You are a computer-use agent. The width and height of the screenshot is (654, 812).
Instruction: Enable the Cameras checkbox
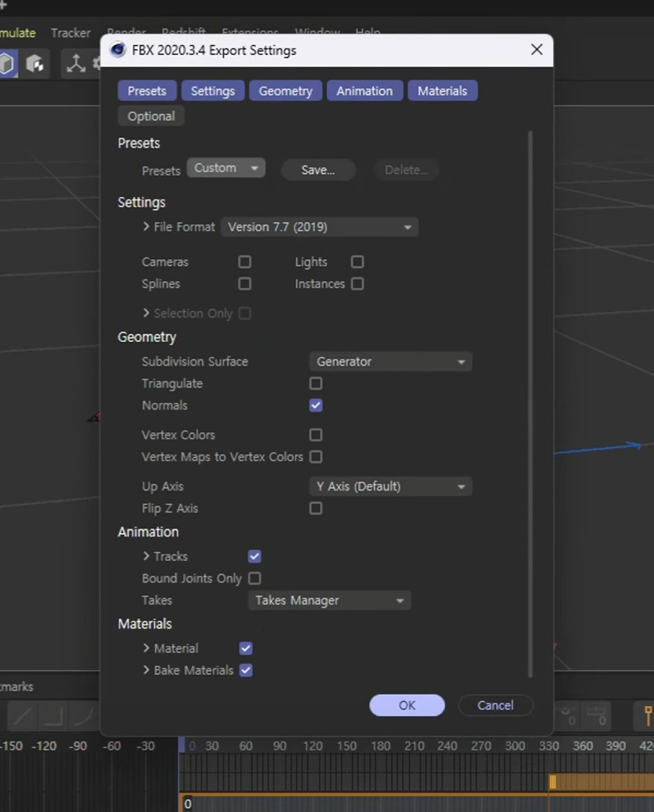point(245,262)
